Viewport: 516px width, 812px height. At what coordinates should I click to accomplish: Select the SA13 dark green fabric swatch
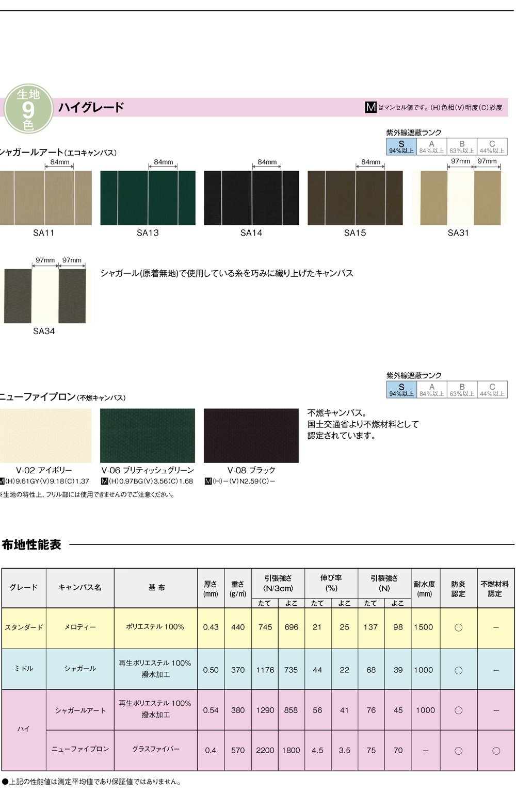(148, 198)
